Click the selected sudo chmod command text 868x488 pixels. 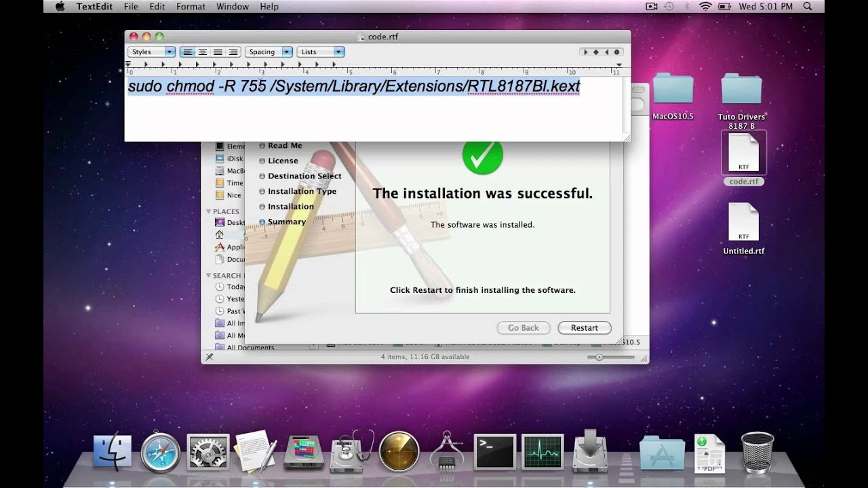(x=354, y=86)
